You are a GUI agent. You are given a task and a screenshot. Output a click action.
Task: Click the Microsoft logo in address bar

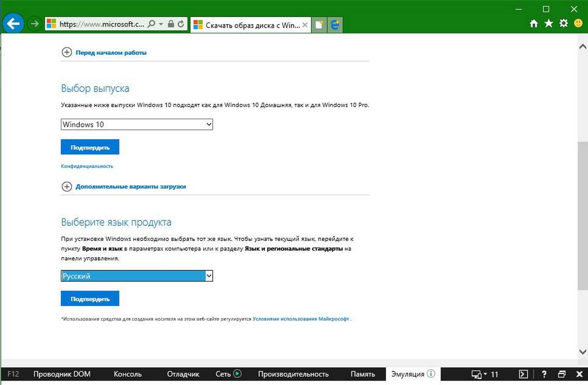coord(51,24)
